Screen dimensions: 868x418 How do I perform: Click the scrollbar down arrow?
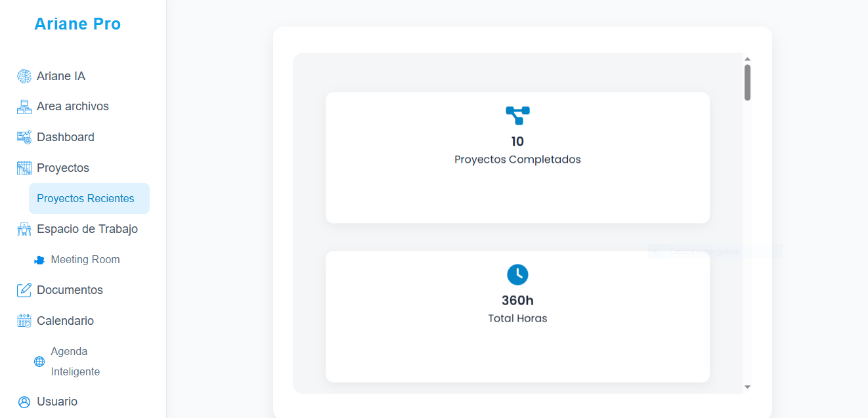click(x=747, y=387)
